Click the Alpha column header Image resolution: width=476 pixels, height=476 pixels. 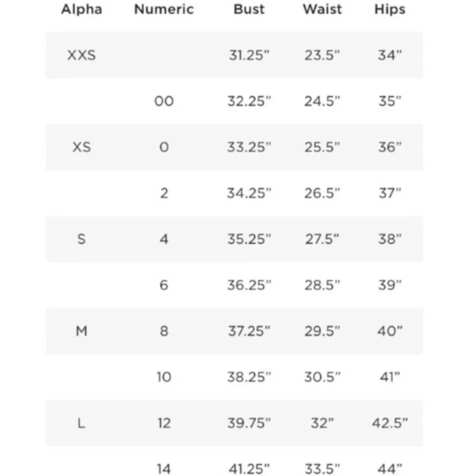tap(81, 10)
